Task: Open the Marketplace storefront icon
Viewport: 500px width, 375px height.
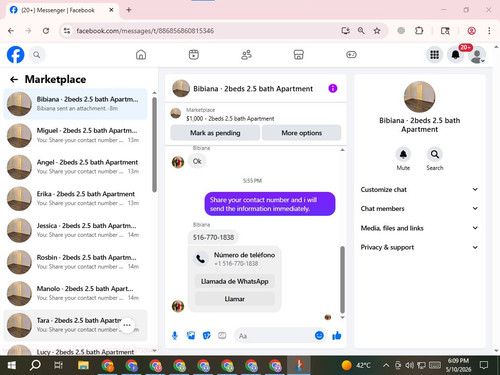Action: [299, 55]
